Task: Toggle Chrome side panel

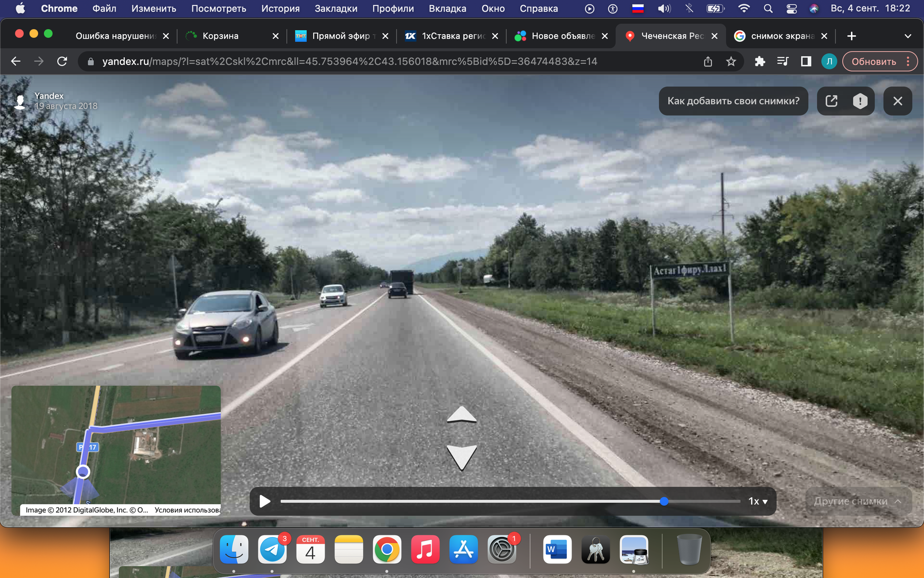Action: pyautogui.click(x=806, y=62)
